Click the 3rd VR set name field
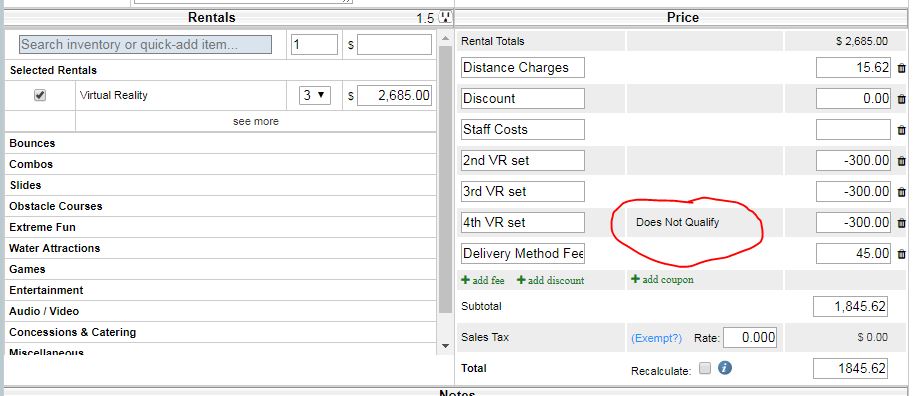Viewport: 914px width, 396px height. tap(523, 191)
